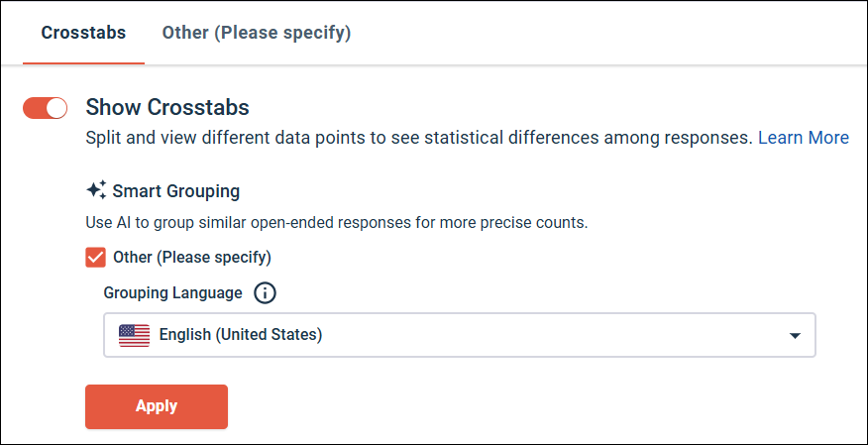Click the red underline beneath Crosstabs tab

(x=83, y=62)
